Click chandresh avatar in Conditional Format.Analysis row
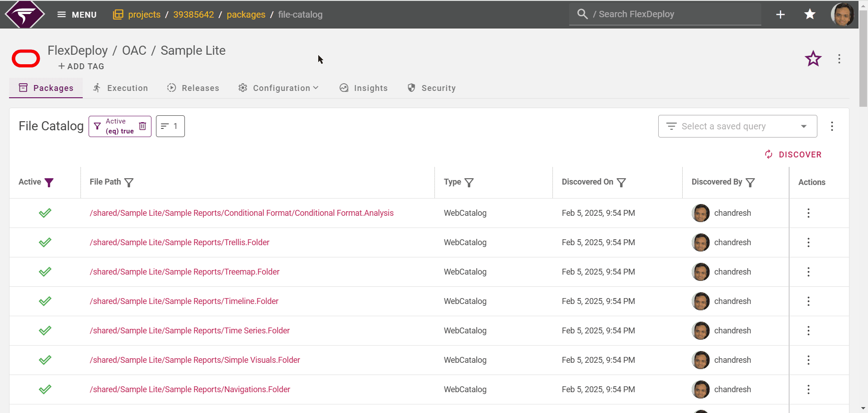This screenshot has height=413, width=868. [701, 213]
